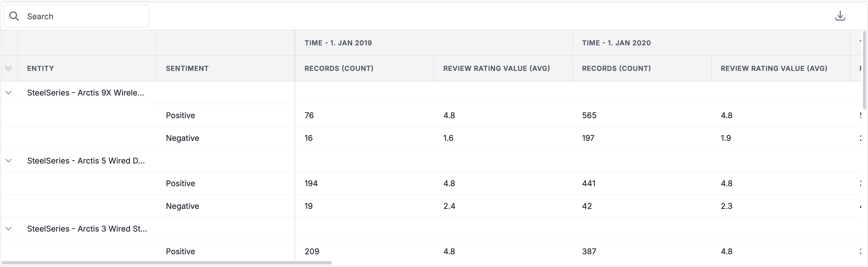Sort by 2019 Records (Count) column
Screen dimensions: 868x267
pyautogui.click(x=339, y=68)
